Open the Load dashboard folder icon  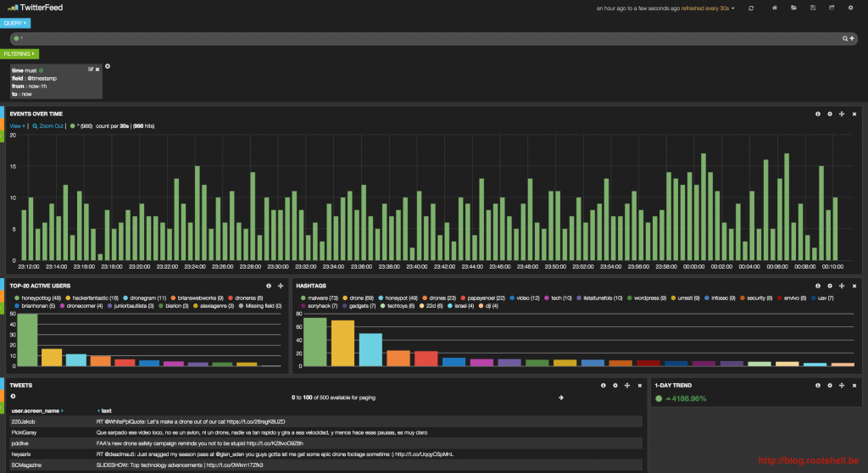[793, 8]
